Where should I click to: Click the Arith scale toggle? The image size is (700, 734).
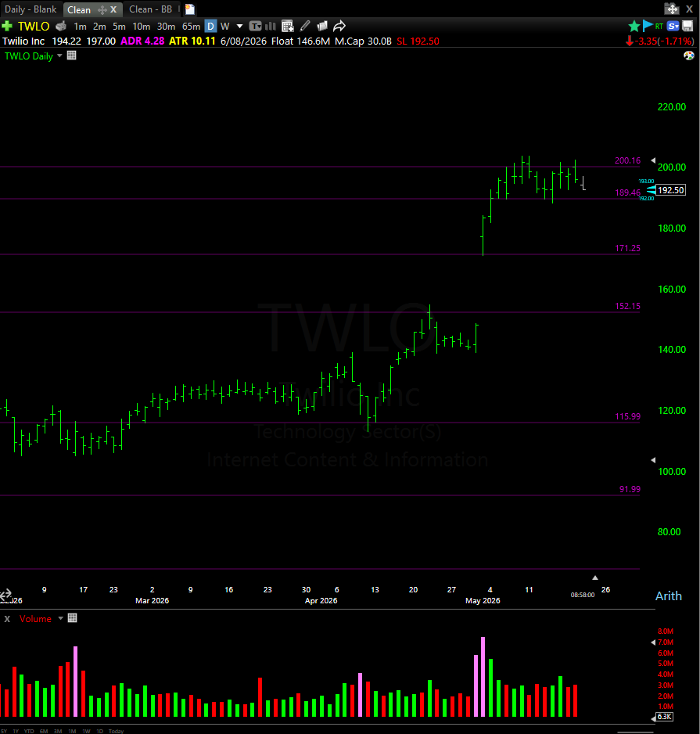(669, 596)
